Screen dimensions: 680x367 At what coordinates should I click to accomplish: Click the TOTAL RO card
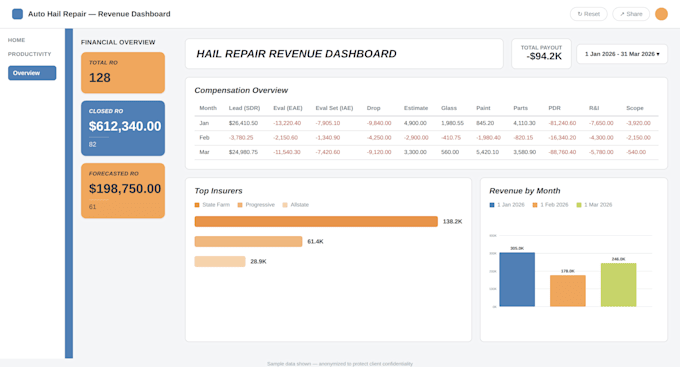click(123, 73)
